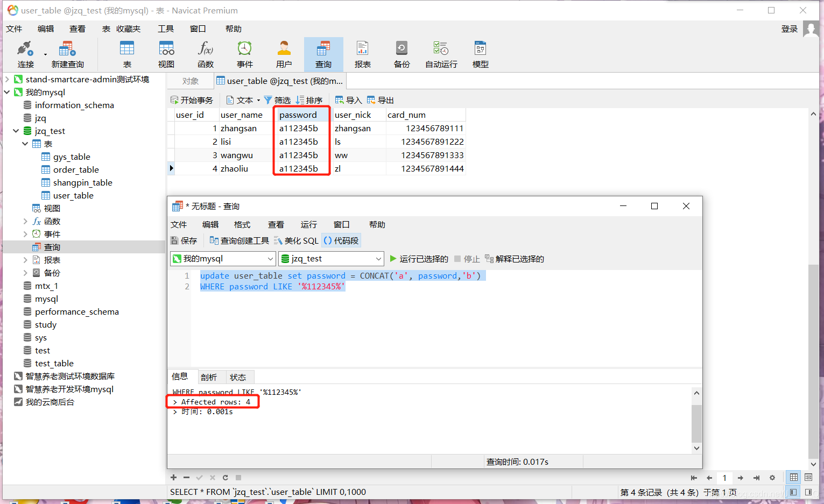
Task: Run the selected query (运行已选择的)
Action: click(419, 259)
